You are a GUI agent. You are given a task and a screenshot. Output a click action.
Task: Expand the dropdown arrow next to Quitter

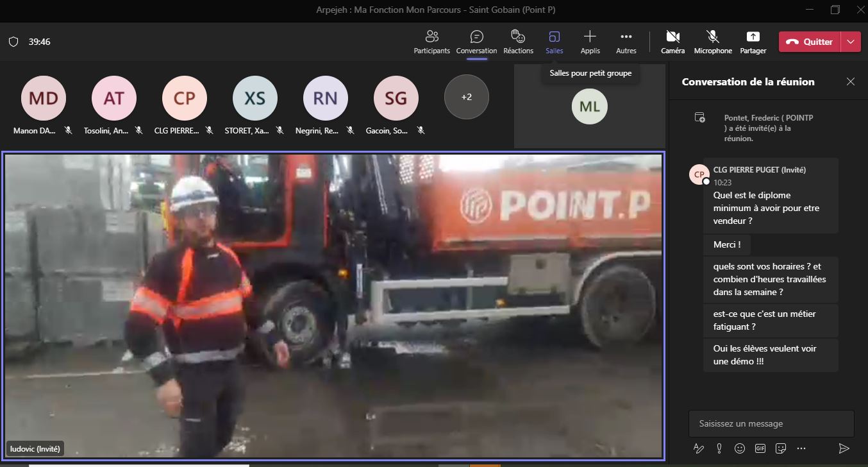click(x=851, y=42)
